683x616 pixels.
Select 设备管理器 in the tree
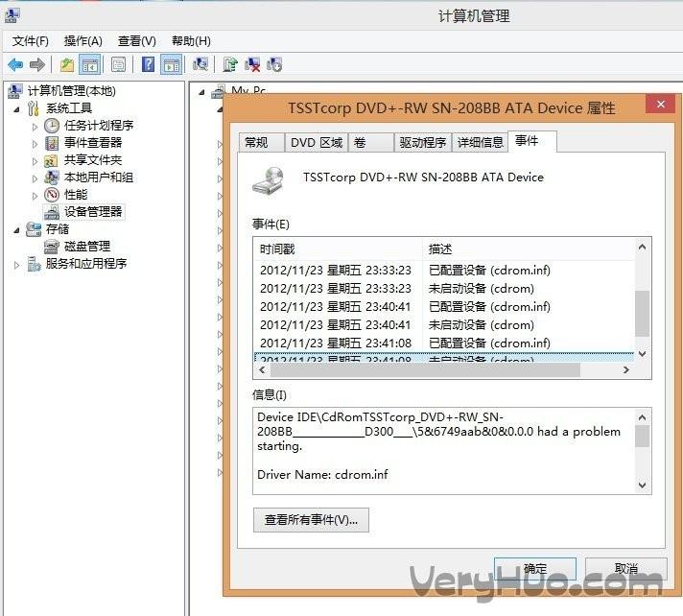pos(93,212)
